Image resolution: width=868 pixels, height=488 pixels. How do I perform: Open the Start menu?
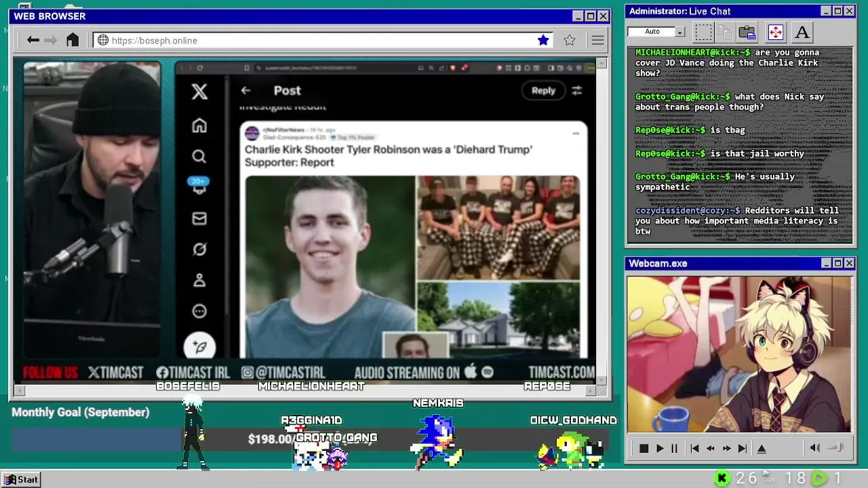pyautogui.click(x=21, y=479)
